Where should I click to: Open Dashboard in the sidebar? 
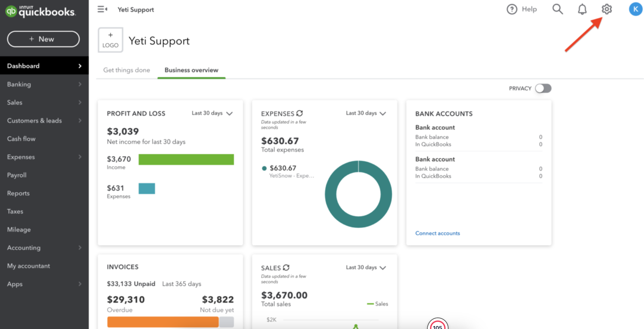[44, 66]
